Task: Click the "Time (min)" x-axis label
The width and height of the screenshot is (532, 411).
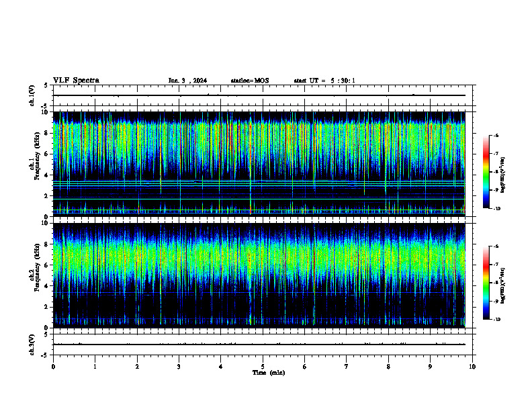Action: click(269, 373)
